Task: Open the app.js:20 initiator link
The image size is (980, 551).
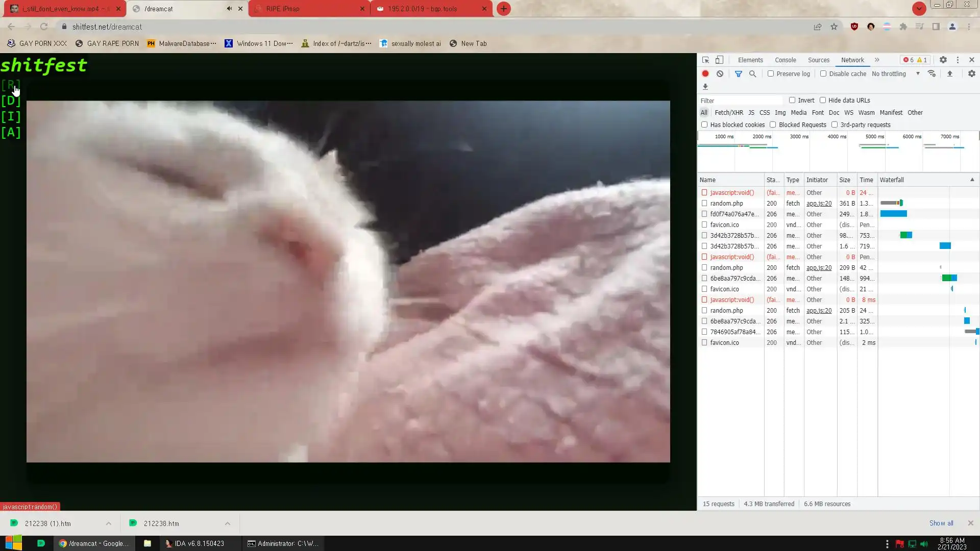Action: [x=819, y=203]
